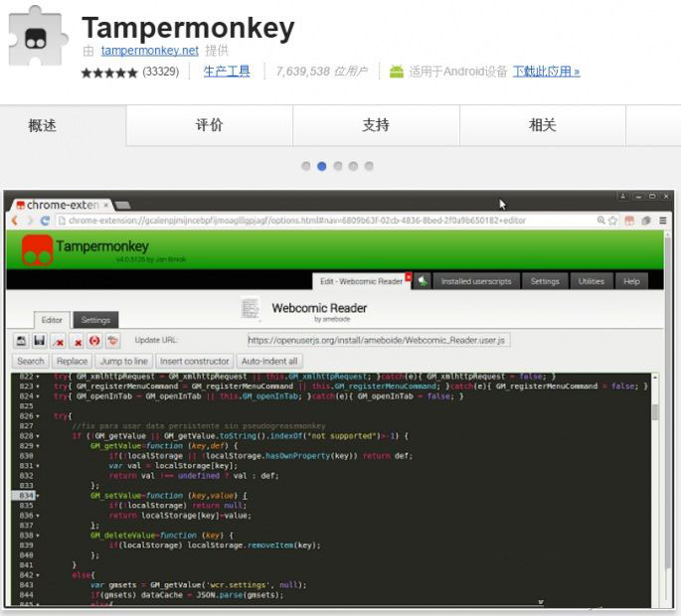Collapse the try block at line 826
This screenshot has width=681, height=616.
(x=38, y=416)
